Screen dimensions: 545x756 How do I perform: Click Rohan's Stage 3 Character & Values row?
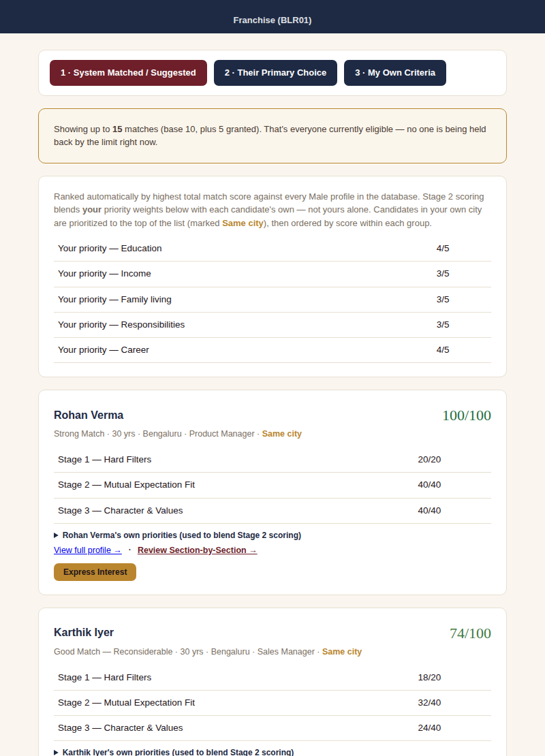[272, 511]
